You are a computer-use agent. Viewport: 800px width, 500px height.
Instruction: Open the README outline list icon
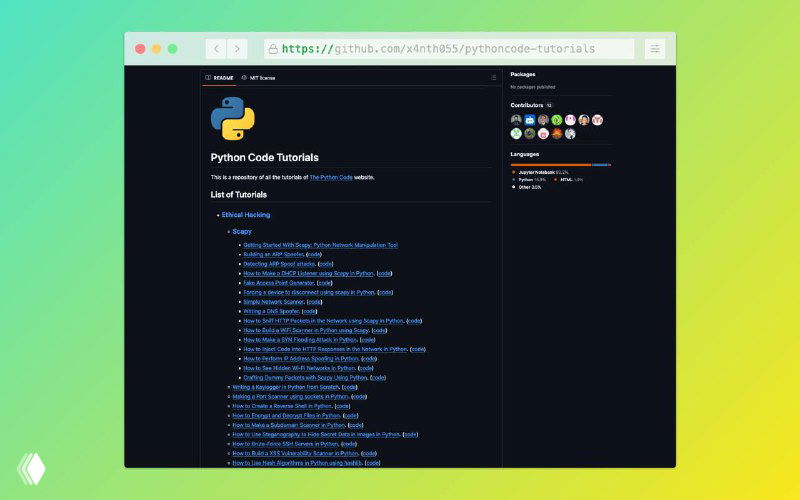493,78
